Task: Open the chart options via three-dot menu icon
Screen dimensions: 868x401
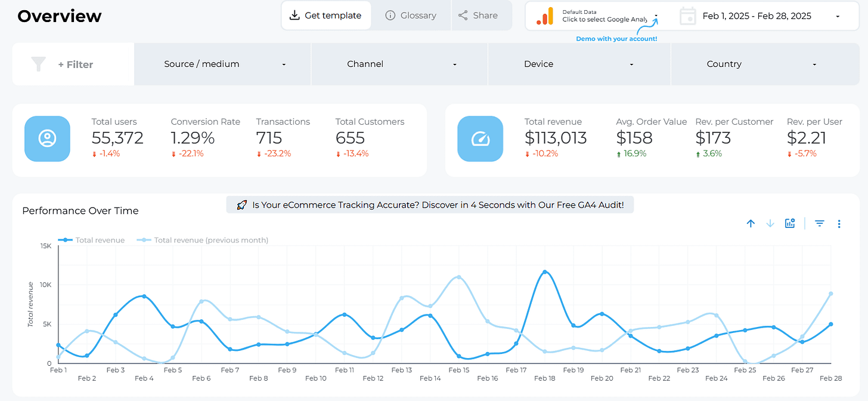Action: 839,223
